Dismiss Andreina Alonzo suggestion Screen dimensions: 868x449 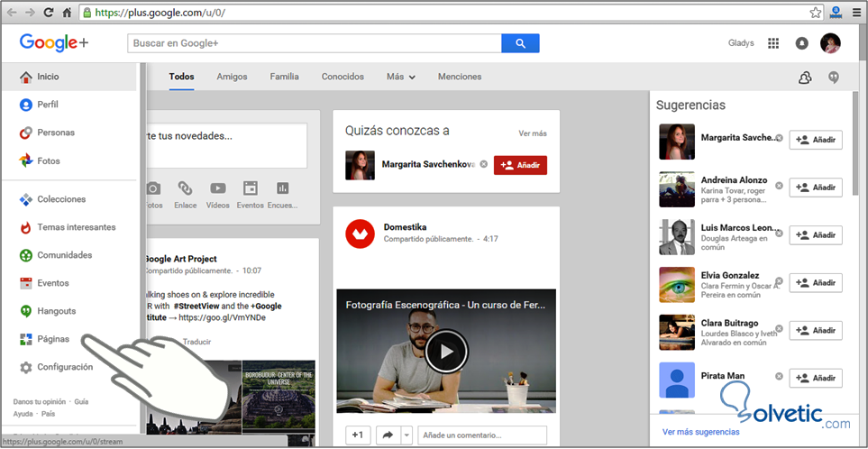coord(779,186)
